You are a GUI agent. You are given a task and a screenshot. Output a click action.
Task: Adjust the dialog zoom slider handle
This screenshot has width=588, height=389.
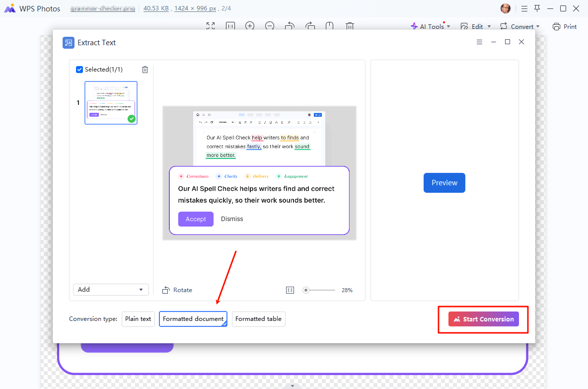pos(306,290)
